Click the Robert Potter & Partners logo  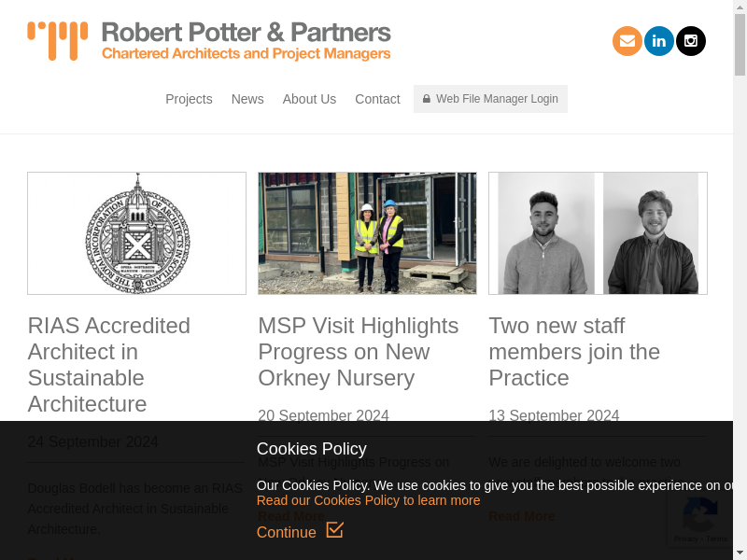[x=209, y=41]
